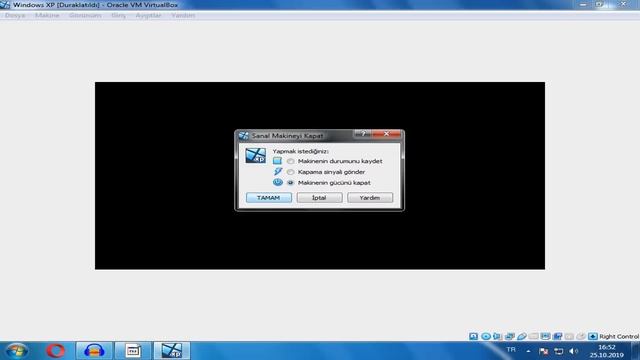Open the Yardım menu in menu bar

183,15
